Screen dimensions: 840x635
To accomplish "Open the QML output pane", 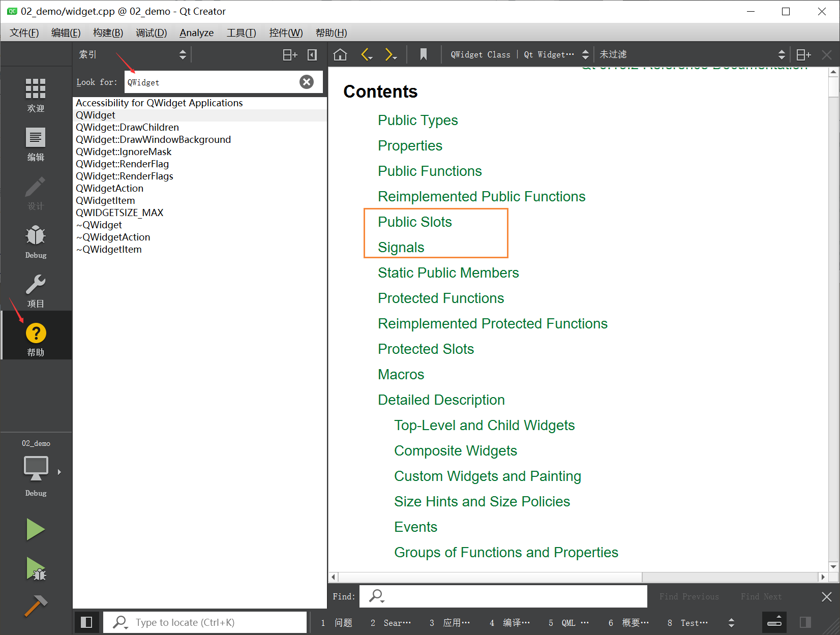I will (569, 622).
